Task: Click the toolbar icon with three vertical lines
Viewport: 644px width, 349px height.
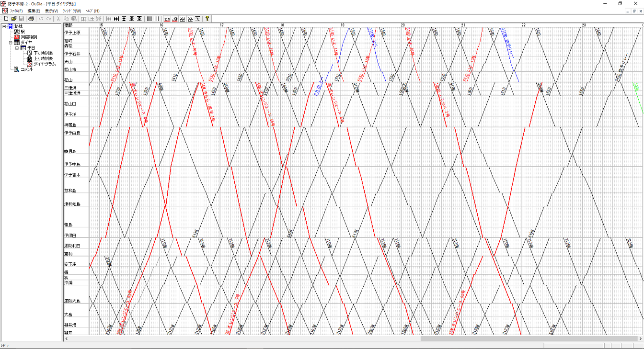Action: (x=157, y=19)
